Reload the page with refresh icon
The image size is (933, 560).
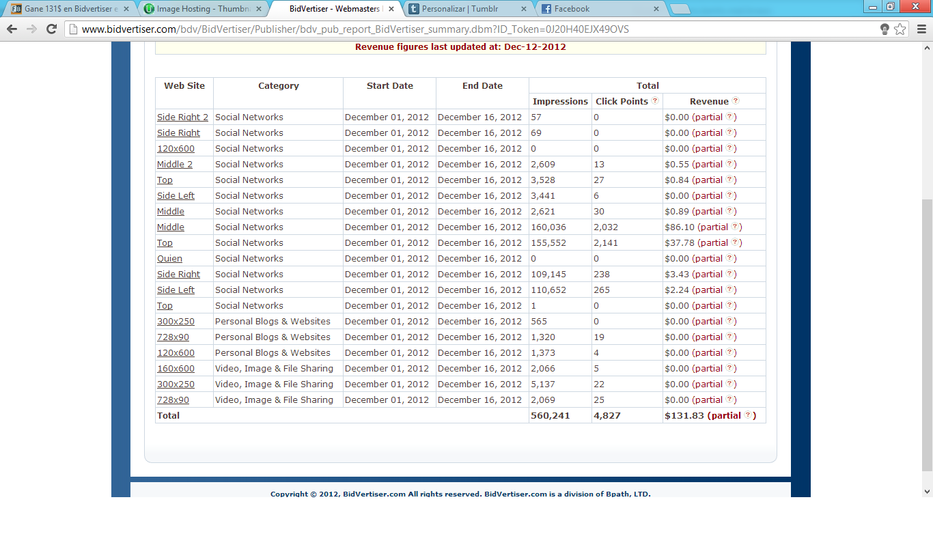(51, 29)
